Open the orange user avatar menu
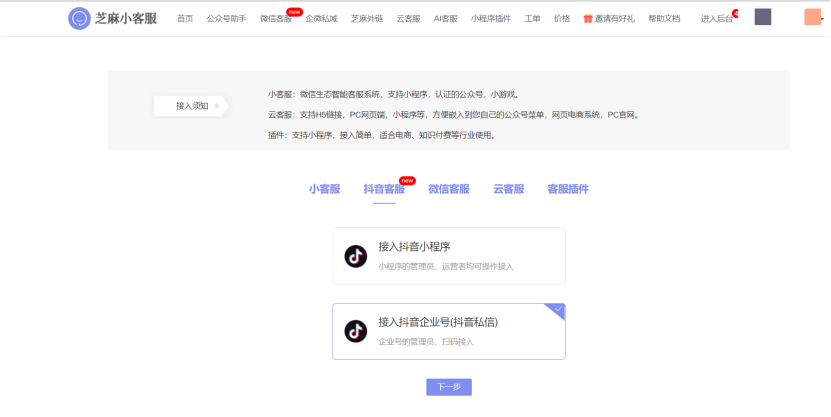Viewport: 831px width, 417px height. (x=812, y=17)
